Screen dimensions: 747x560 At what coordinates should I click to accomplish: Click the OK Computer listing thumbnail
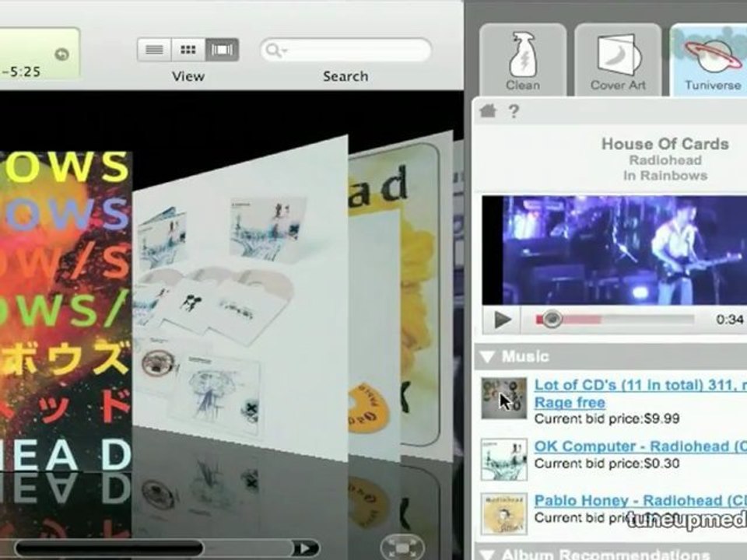tap(504, 460)
